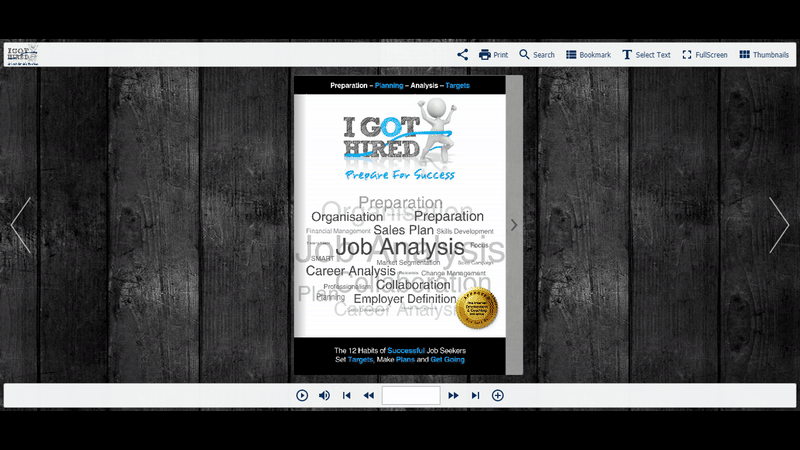
Task: Click the 'Job Analysis' text on cover
Action: click(400, 247)
